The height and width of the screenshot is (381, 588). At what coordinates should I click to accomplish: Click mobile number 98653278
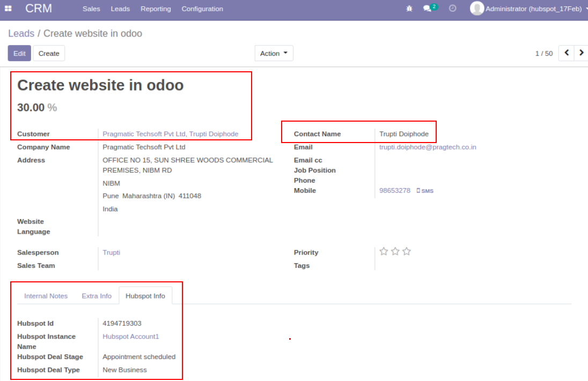pyautogui.click(x=394, y=190)
